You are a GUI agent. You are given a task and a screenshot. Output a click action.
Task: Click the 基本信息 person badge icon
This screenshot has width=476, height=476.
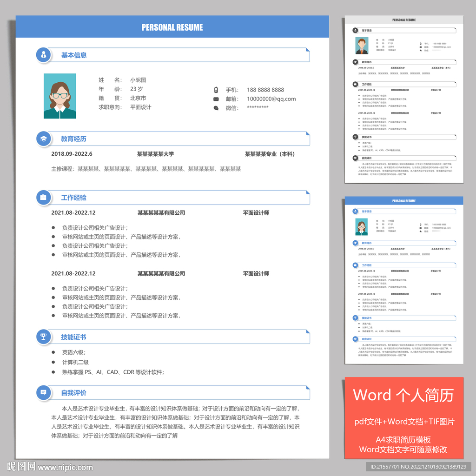coord(43,55)
